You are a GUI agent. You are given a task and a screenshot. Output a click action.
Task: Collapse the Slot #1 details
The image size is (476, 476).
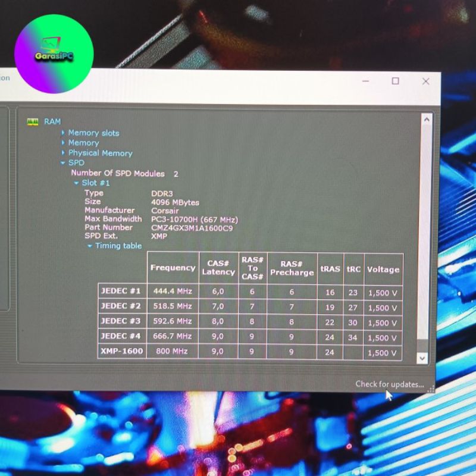76,183
